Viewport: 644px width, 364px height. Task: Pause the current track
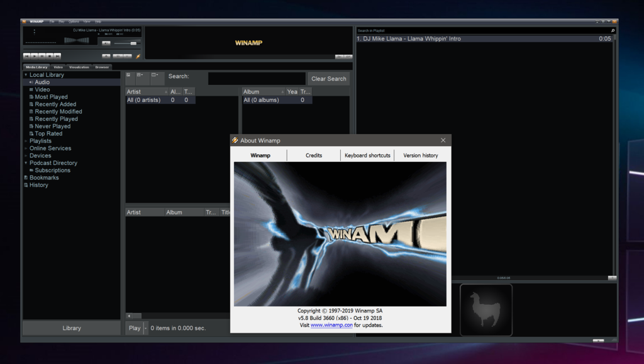pos(42,56)
